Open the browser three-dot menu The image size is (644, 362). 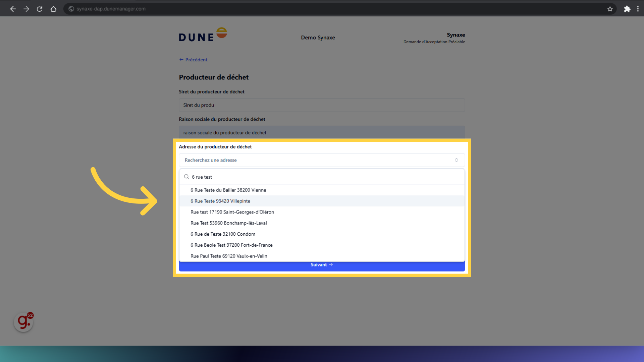pyautogui.click(x=638, y=9)
